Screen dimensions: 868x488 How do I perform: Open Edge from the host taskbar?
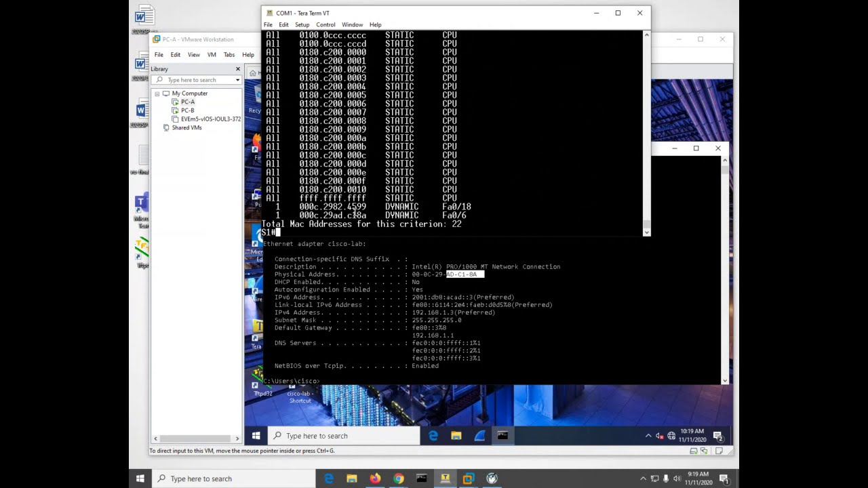point(329,479)
